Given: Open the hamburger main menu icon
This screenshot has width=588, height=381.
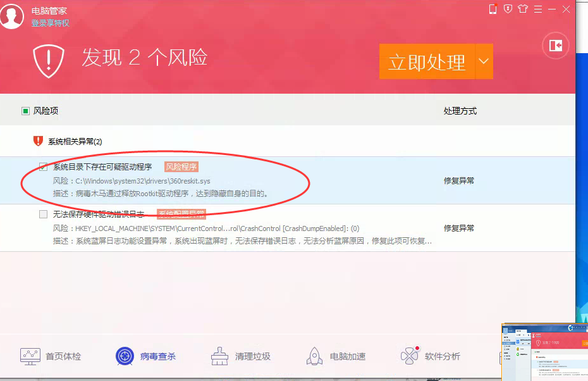Looking at the screenshot, I should 537,9.
